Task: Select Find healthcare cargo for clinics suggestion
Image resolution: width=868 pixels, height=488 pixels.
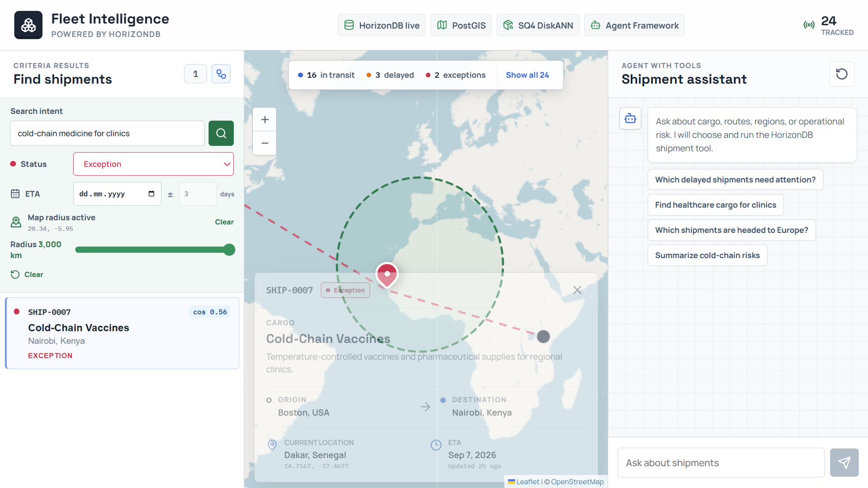Action: [x=715, y=205]
